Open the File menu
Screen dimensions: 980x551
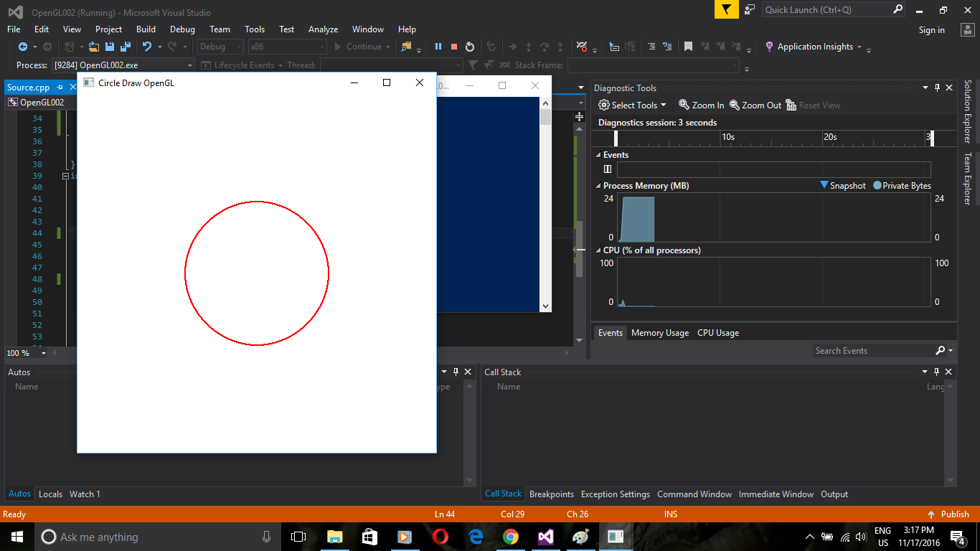coord(14,29)
